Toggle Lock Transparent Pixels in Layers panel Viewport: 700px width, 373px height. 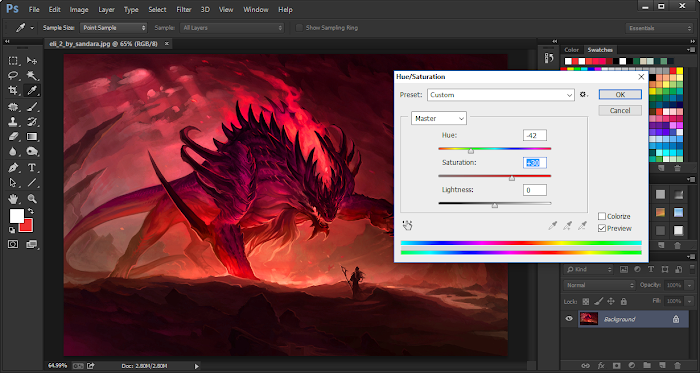(586, 302)
